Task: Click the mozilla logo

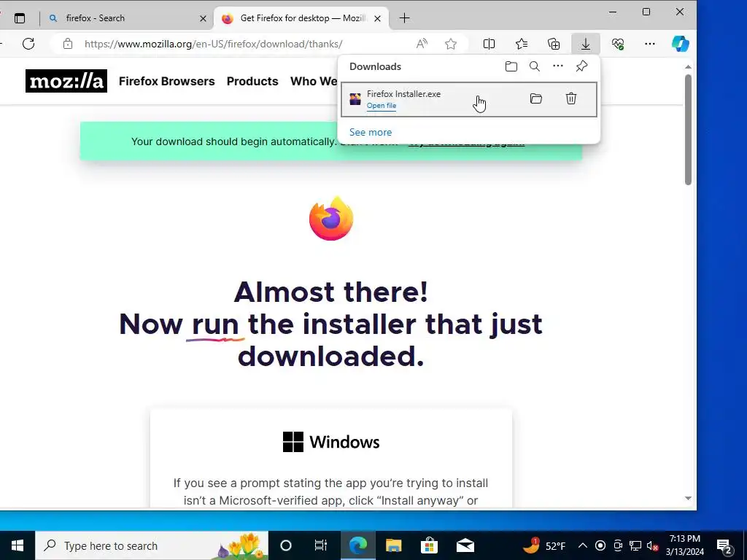Action: pyautogui.click(x=66, y=81)
